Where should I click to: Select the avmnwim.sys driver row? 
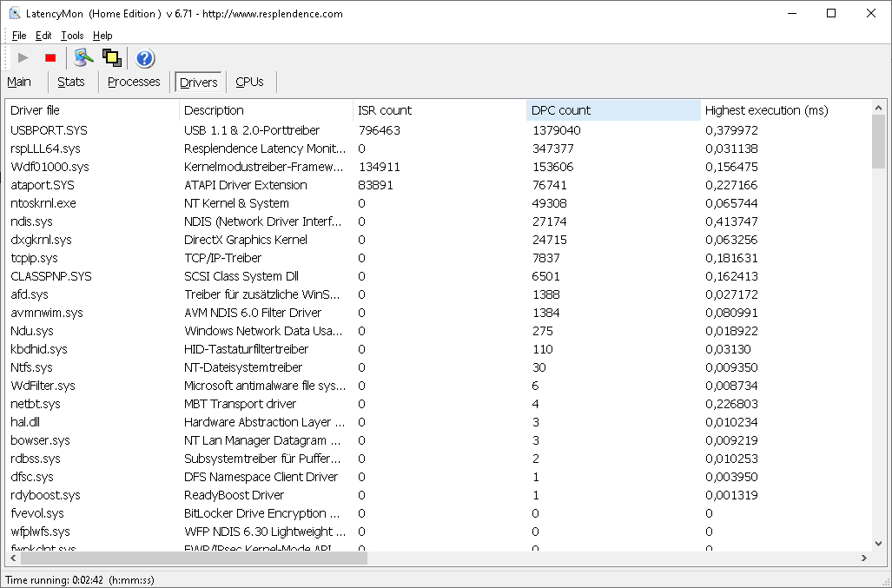click(438, 313)
